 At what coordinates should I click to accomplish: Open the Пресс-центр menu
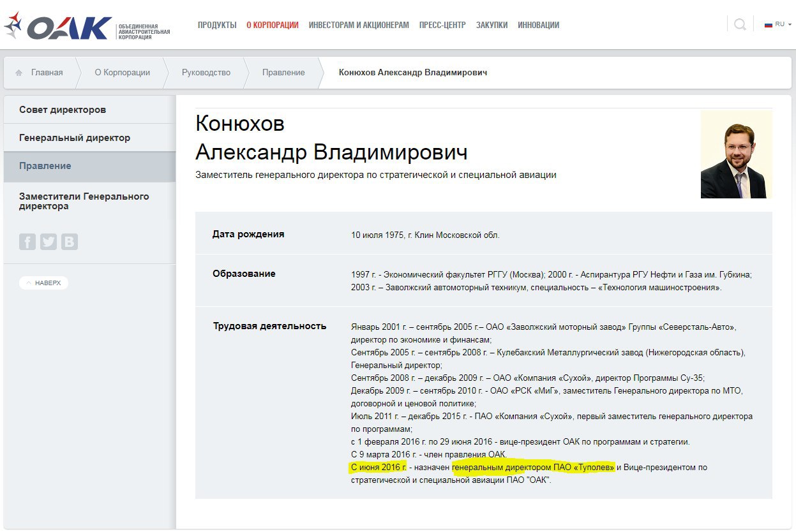(442, 26)
